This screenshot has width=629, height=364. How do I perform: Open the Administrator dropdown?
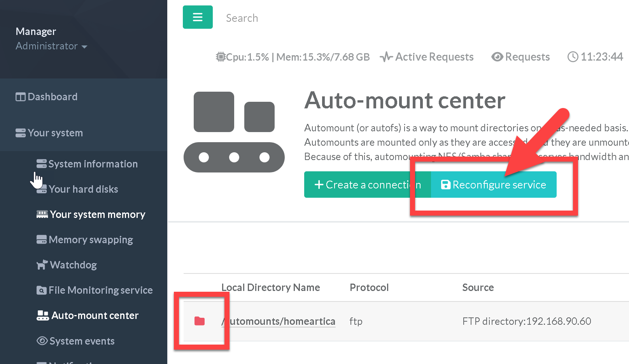tap(51, 46)
